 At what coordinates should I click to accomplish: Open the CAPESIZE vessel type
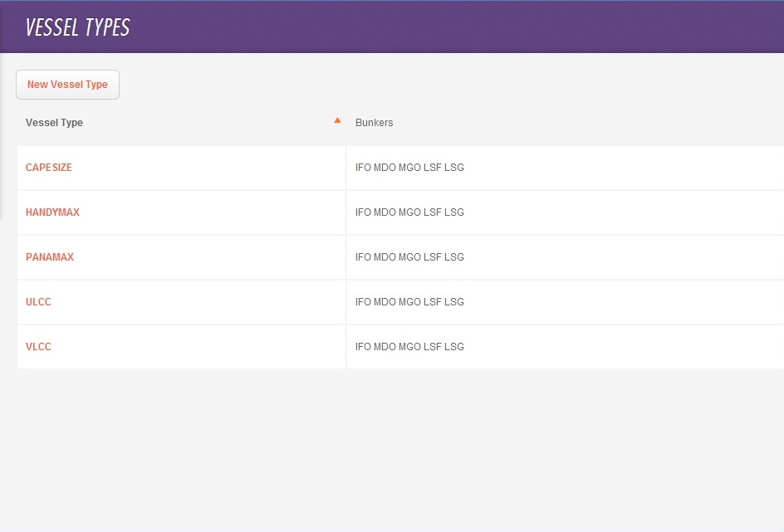coord(49,168)
